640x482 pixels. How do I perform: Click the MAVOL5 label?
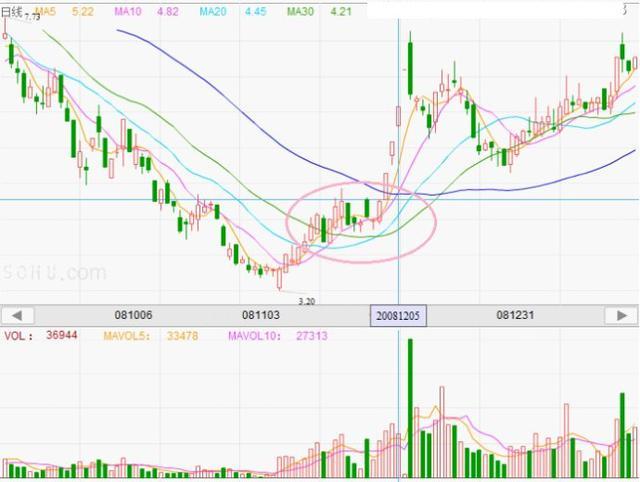point(127,336)
